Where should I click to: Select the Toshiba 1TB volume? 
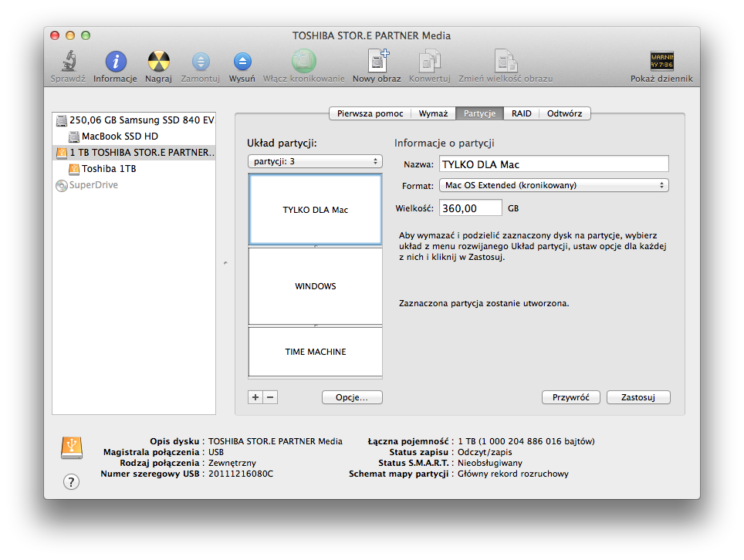tap(134, 169)
